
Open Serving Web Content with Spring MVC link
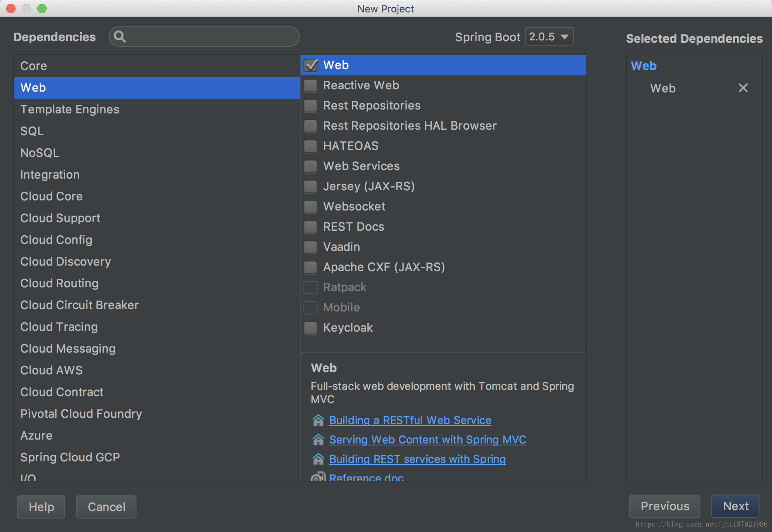pos(428,440)
